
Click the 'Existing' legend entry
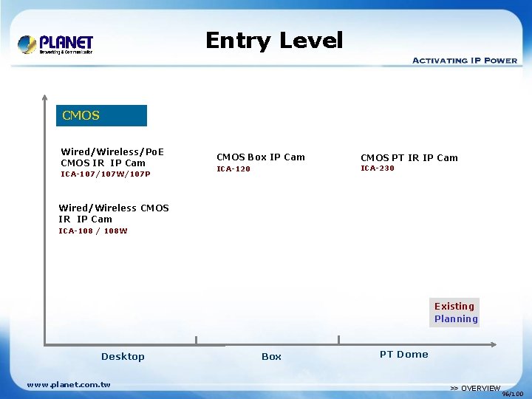click(x=454, y=307)
